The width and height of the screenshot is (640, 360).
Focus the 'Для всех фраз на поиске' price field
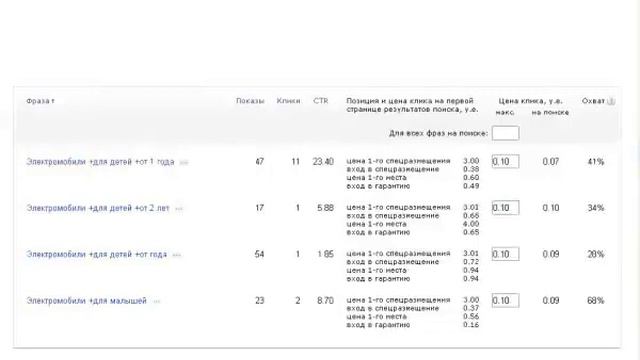(x=505, y=133)
